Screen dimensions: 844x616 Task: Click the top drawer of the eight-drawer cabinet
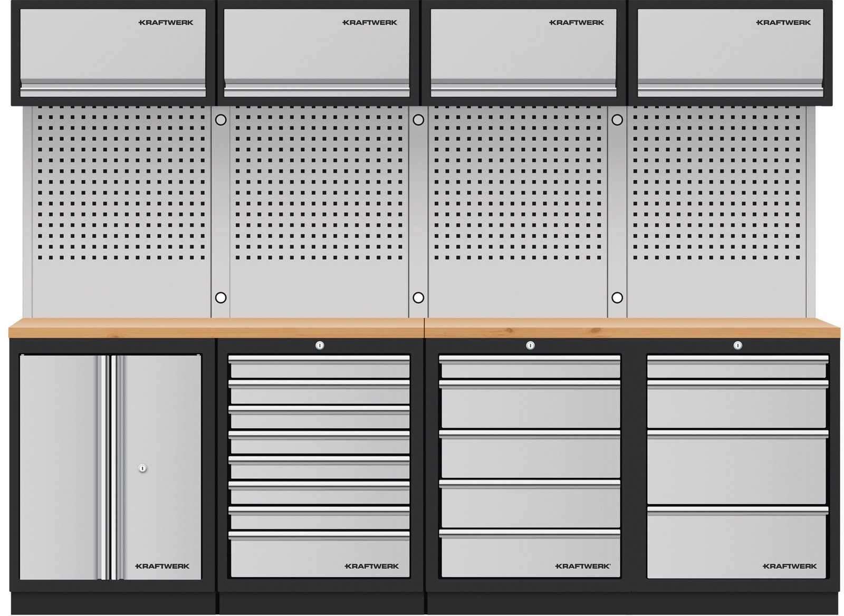319,366
